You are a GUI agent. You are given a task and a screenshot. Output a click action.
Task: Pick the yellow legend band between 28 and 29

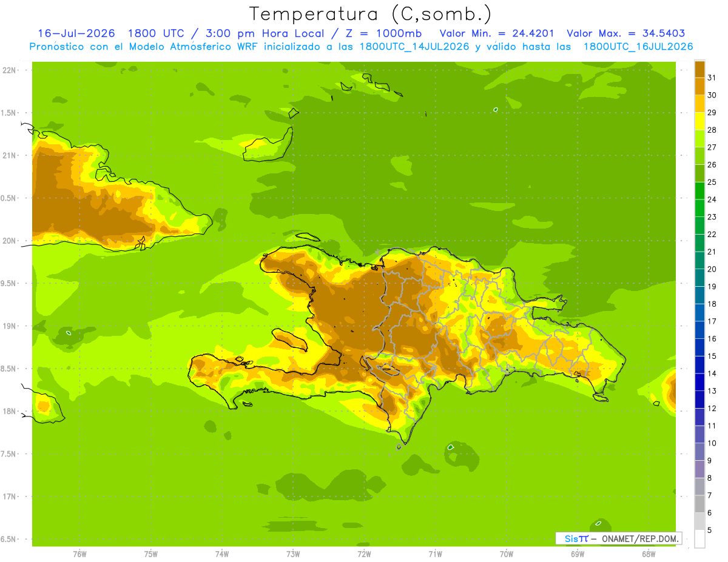click(699, 121)
